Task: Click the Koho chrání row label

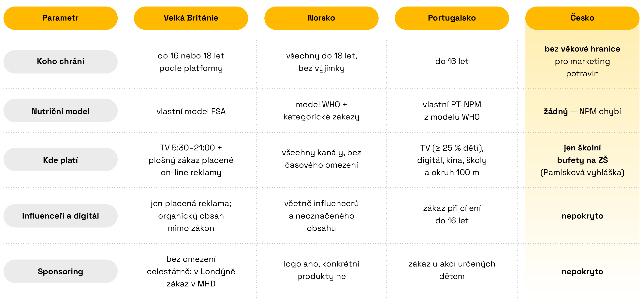Action: (x=60, y=62)
